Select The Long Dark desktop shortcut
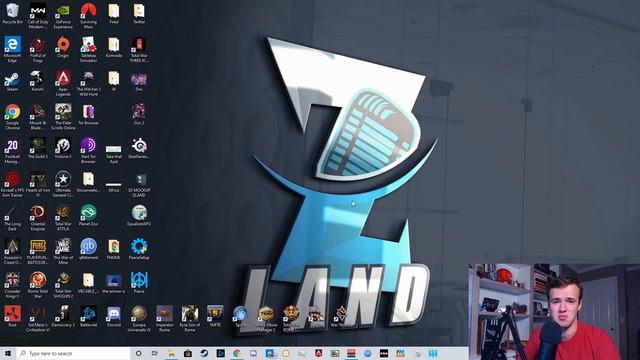 pyautogui.click(x=13, y=218)
